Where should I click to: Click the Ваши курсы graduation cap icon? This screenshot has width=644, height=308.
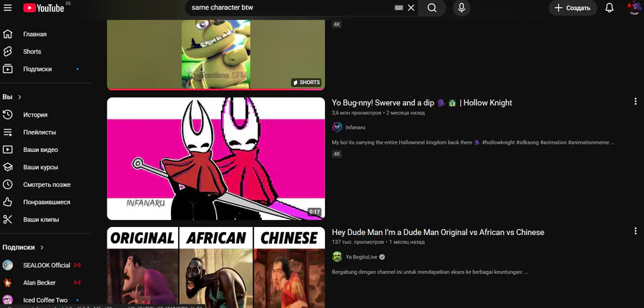pos(7,168)
